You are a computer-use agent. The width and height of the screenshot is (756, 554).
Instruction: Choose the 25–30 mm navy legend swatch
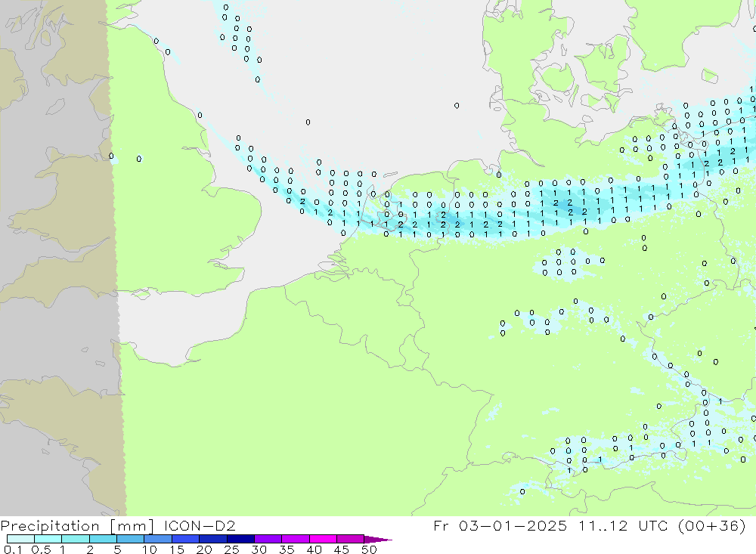click(x=240, y=539)
